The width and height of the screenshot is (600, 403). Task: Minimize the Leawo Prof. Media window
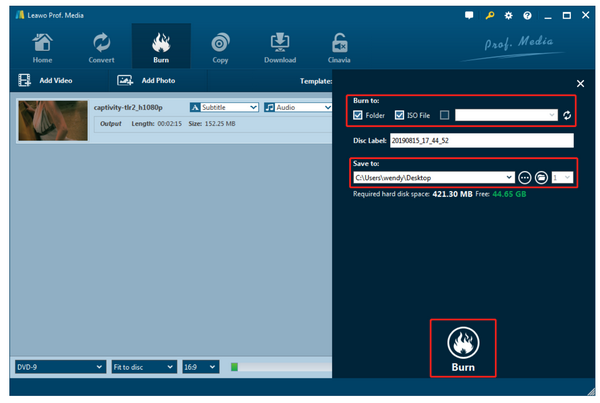pos(548,16)
